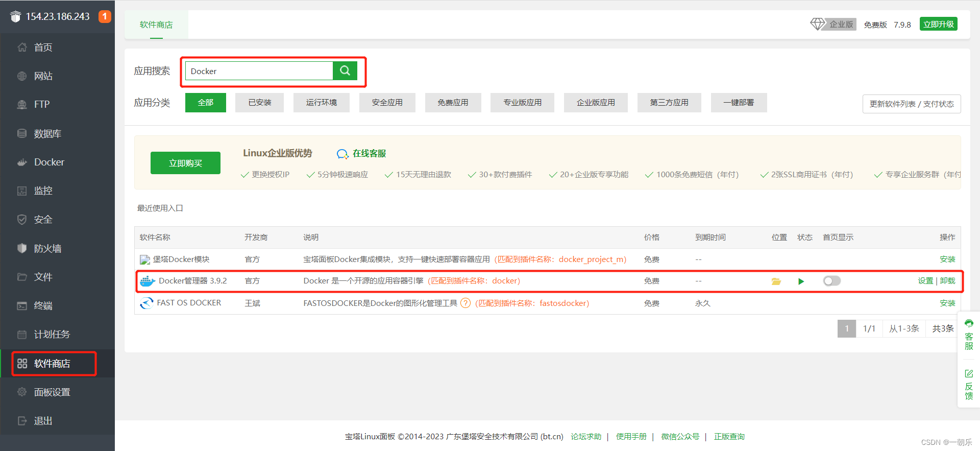Click the 立即升级 upgrade button
Image resolution: width=980 pixels, height=451 pixels.
tap(939, 24)
